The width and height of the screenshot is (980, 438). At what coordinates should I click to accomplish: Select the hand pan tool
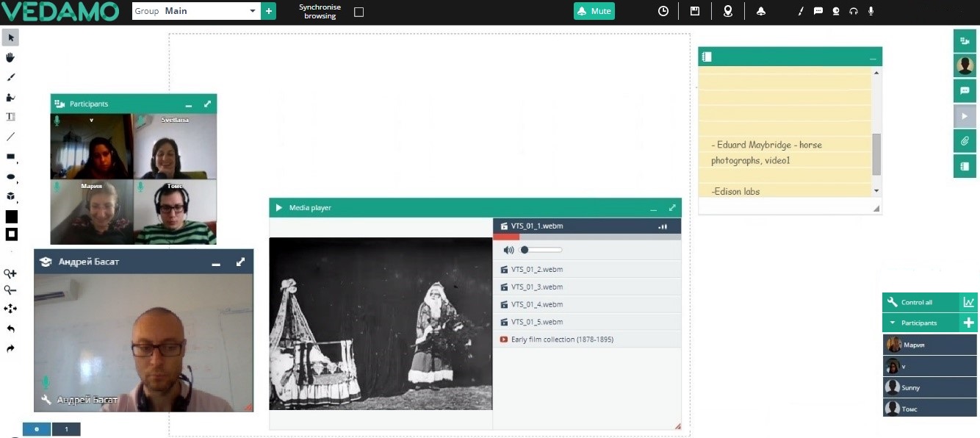point(10,57)
